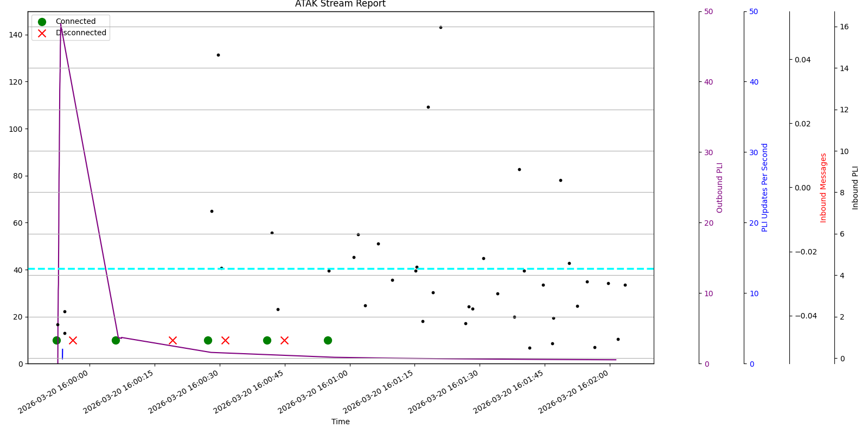Select the first green connected marker on the plot
Viewport: 868px width, 434px height.
point(56,340)
